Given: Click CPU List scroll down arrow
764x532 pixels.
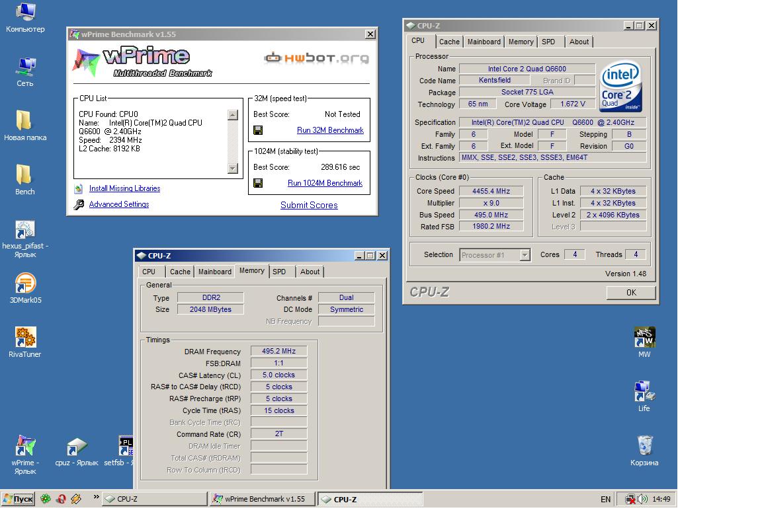Looking at the screenshot, I should pyautogui.click(x=233, y=169).
